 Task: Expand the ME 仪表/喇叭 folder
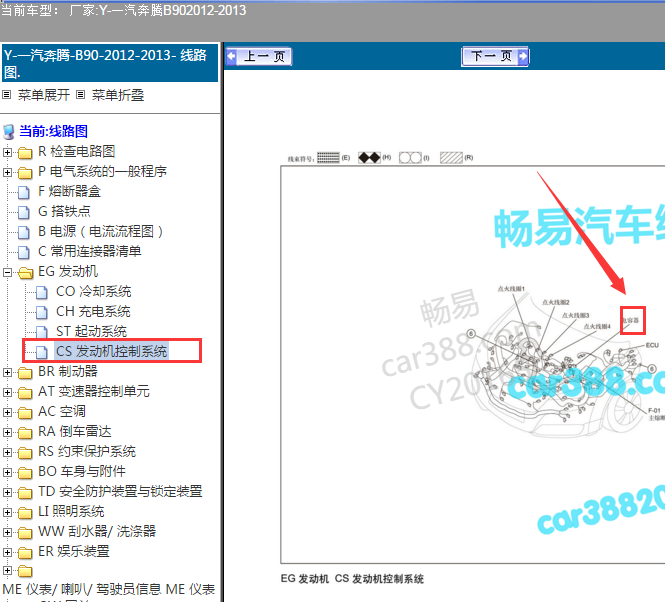pos(7,570)
